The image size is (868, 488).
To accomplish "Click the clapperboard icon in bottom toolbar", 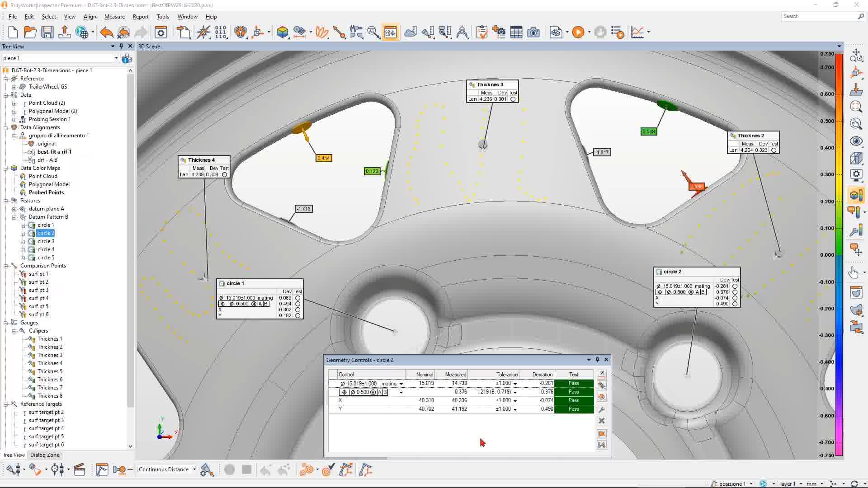I will (80, 470).
